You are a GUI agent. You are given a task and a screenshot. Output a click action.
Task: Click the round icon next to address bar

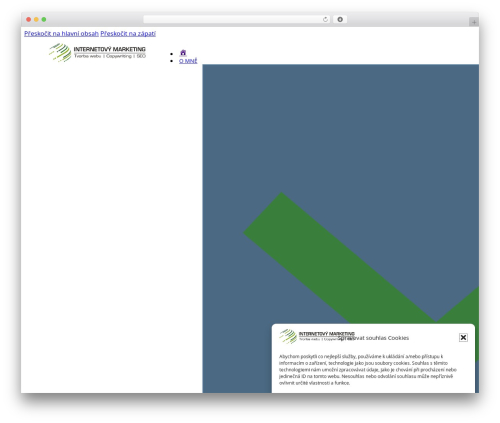[340, 19]
